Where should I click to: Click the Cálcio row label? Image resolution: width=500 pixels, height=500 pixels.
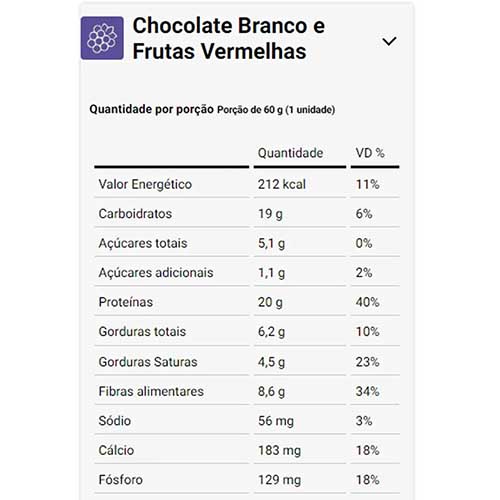(116, 450)
